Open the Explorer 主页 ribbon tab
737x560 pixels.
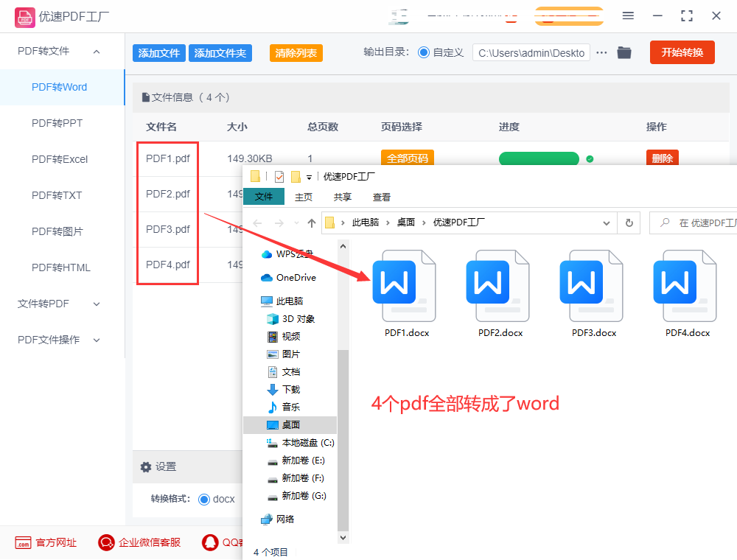304,197
